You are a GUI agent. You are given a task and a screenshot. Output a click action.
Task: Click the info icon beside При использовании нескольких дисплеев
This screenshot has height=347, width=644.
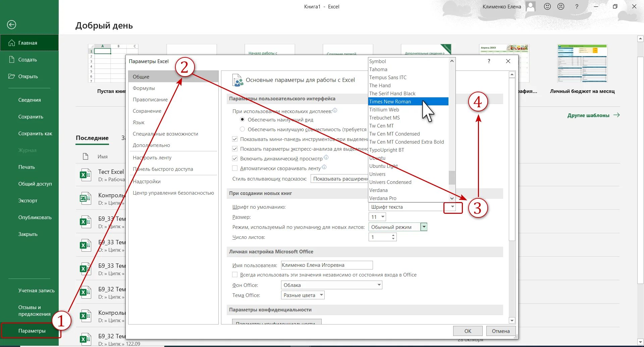pyautogui.click(x=335, y=110)
